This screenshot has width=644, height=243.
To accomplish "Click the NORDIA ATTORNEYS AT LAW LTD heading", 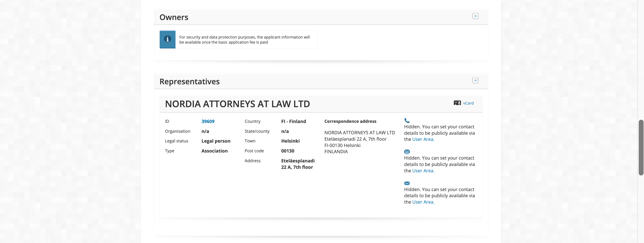I will 237,104.
